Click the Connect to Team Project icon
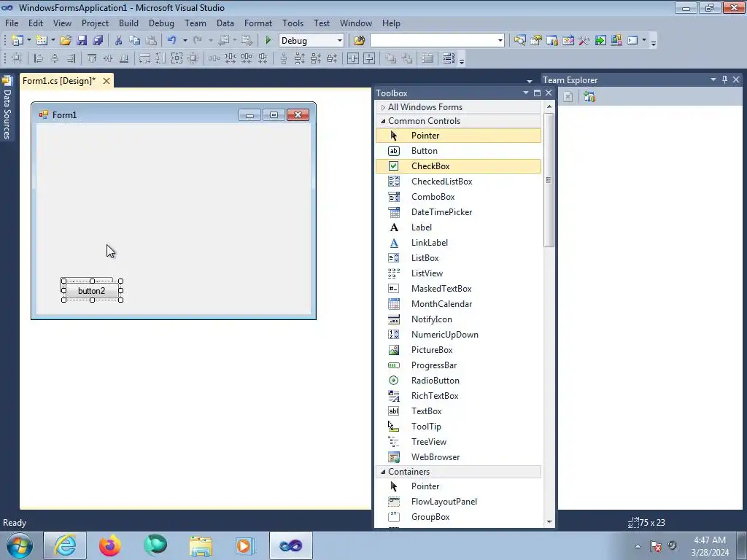 tap(589, 97)
